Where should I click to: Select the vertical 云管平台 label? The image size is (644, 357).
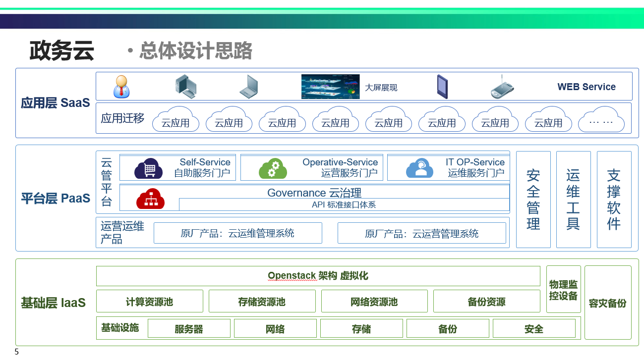tap(107, 182)
